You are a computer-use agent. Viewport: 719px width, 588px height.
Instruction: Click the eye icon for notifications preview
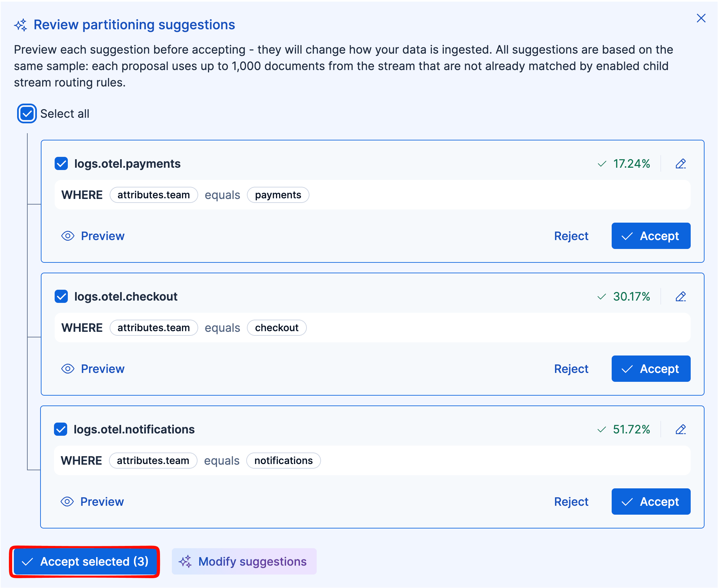coord(67,501)
